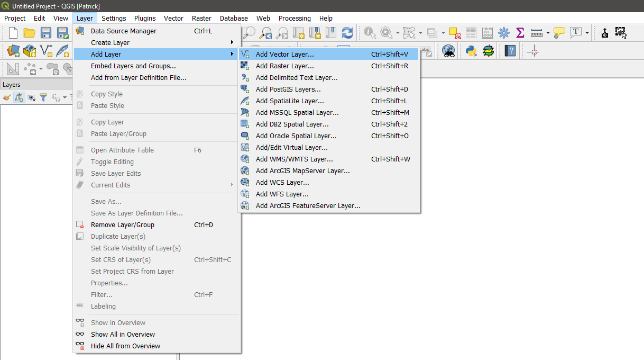Open the Processing menu in menu bar

pyautogui.click(x=295, y=18)
